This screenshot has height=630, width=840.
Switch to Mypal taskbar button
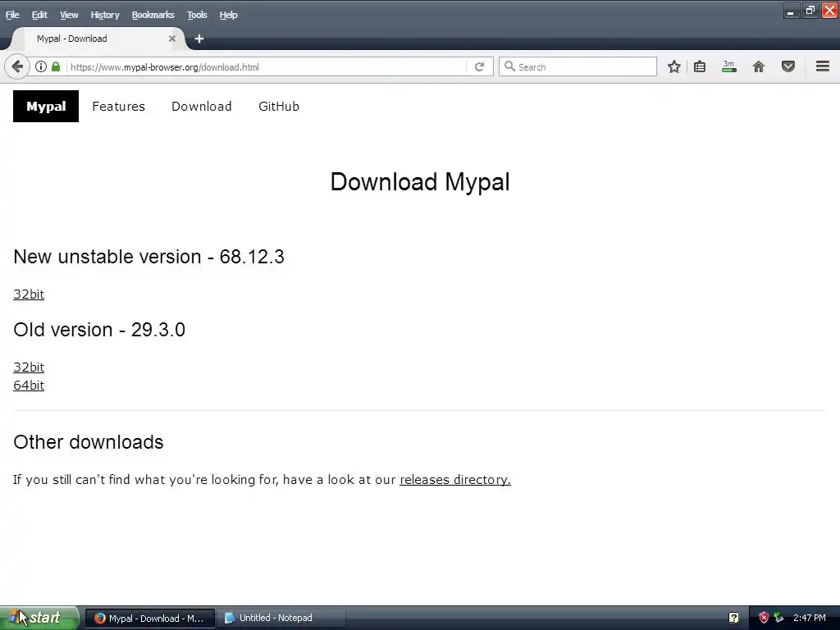[150, 619]
